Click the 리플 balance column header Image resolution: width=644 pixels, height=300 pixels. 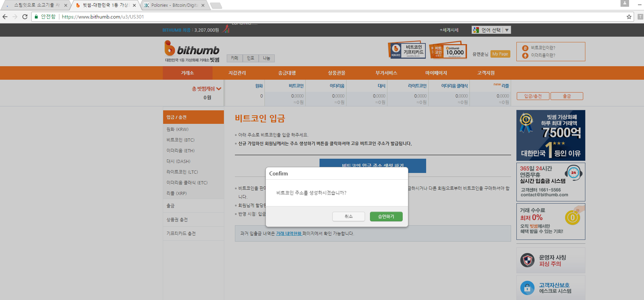(505, 86)
